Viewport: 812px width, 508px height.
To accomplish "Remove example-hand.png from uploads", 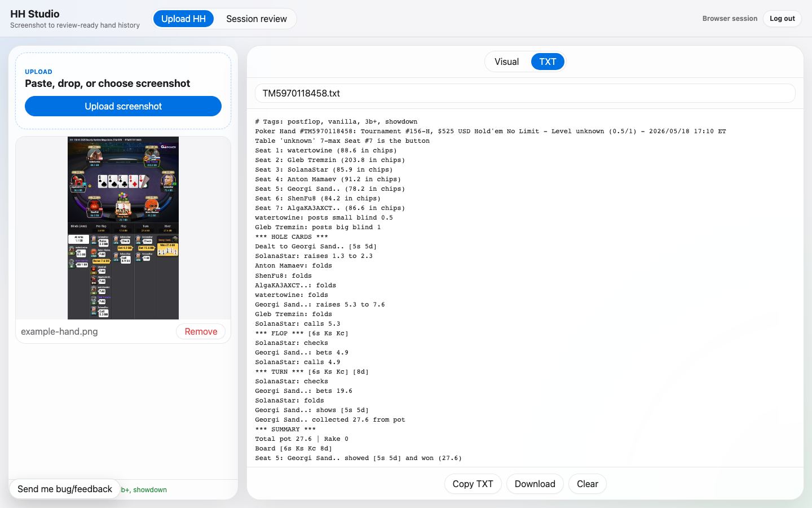I will (201, 331).
